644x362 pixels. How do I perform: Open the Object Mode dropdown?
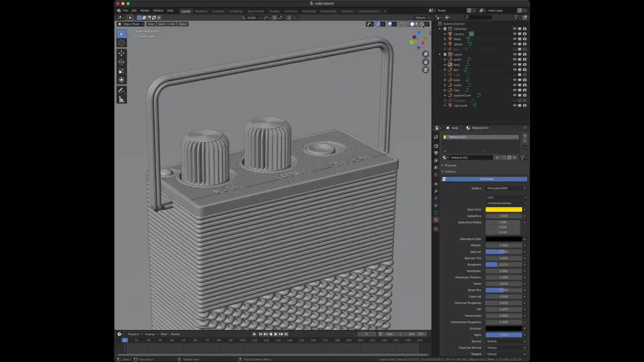(x=131, y=24)
